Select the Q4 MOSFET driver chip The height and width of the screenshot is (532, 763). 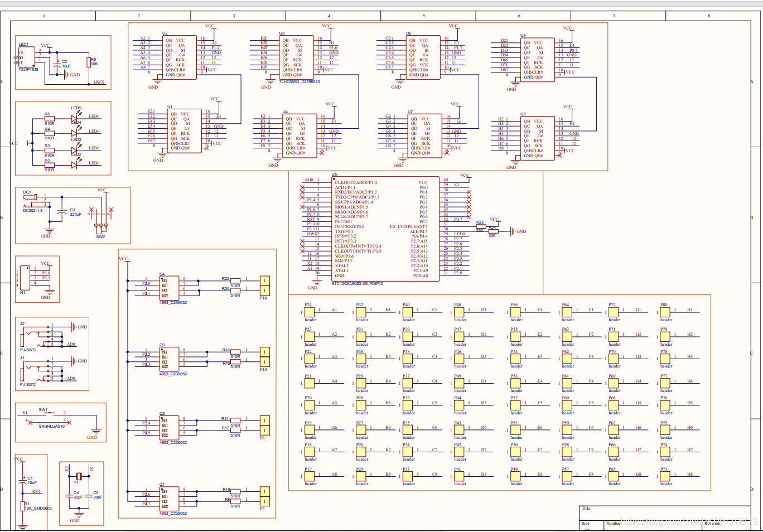point(169,288)
